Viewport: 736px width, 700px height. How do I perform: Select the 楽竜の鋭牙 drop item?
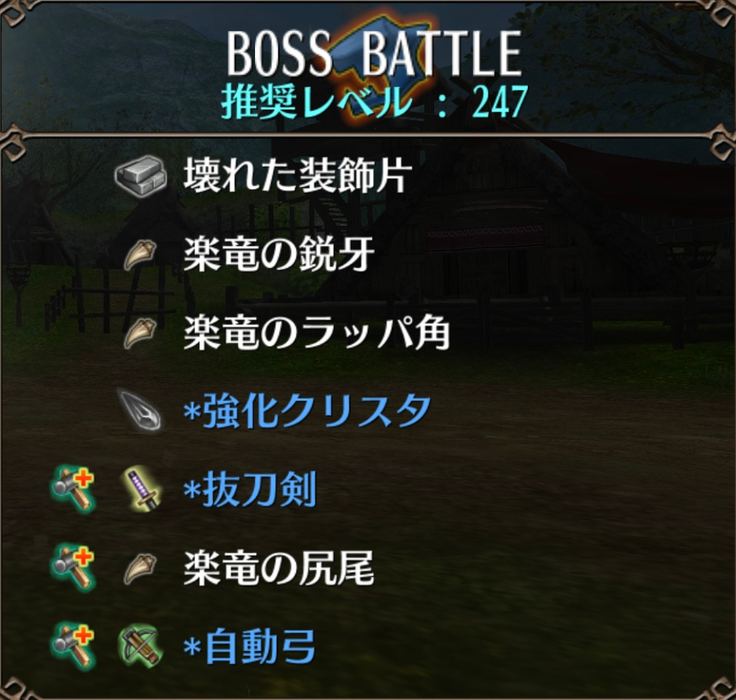[x=279, y=254]
